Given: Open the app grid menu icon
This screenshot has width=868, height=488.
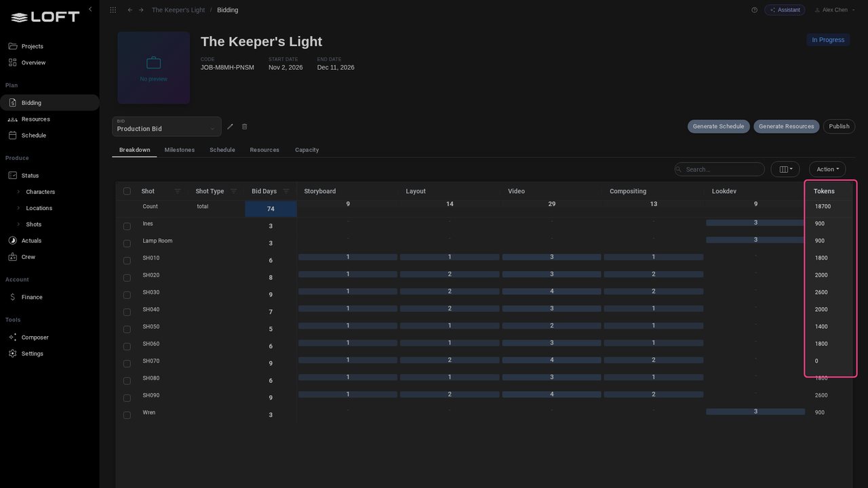Looking at the screenshot, I should click(x=113, y=10).
